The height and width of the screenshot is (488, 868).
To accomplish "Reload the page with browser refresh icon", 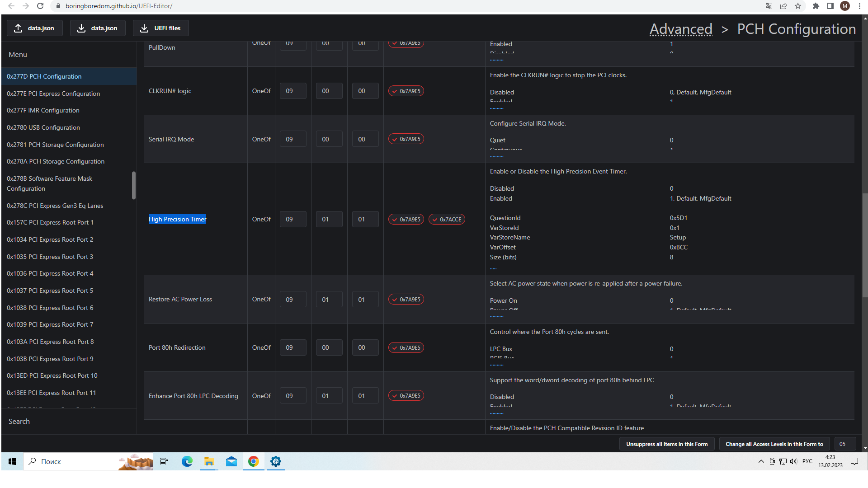I will coord(40,6).
